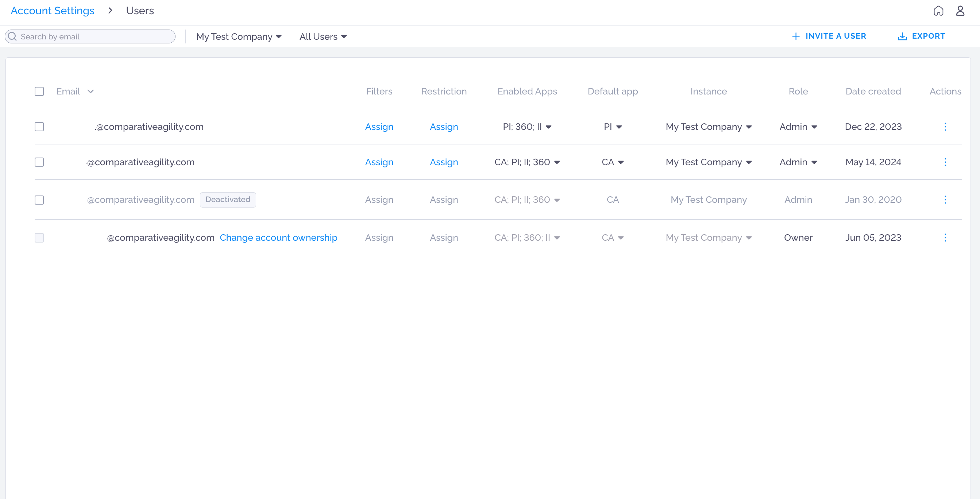
Task: Open actions menu for May 14, 2024 user
Action: click(x=945, y=162)
